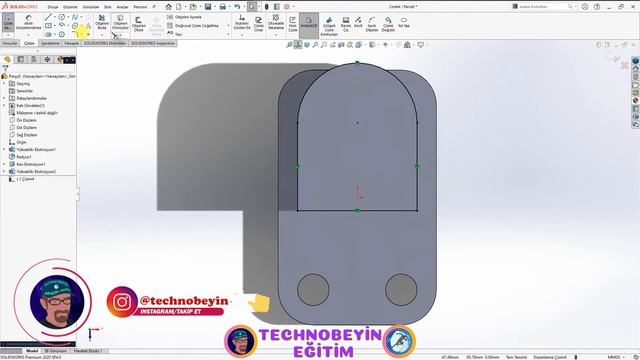The height and width of the screenshot is (360, 640).
Task: Click the Taşı move entities tool
Action: point(174,34)
